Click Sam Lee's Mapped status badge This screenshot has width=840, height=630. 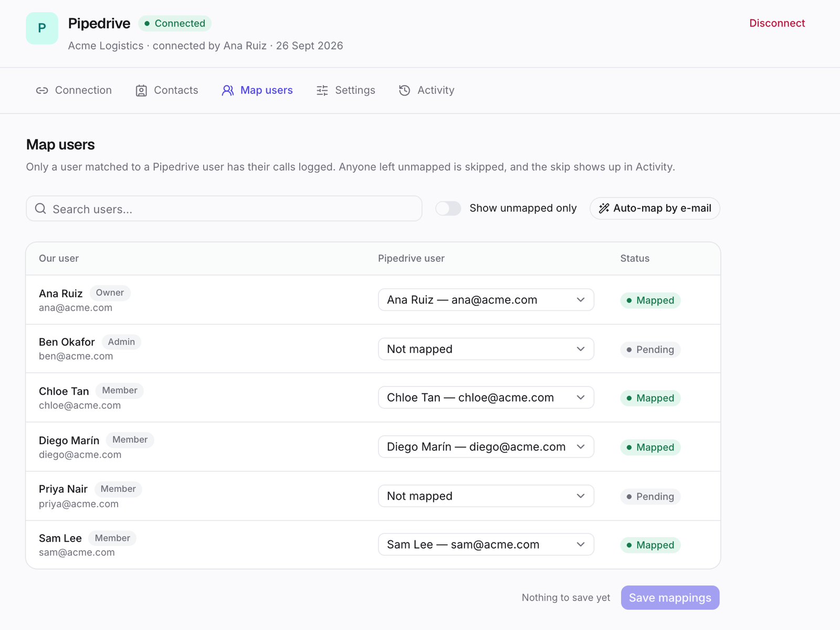[650, 545]
